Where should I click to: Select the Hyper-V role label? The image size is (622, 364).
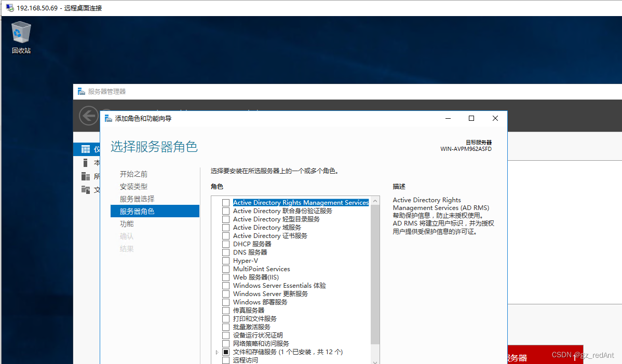[246, 261]
